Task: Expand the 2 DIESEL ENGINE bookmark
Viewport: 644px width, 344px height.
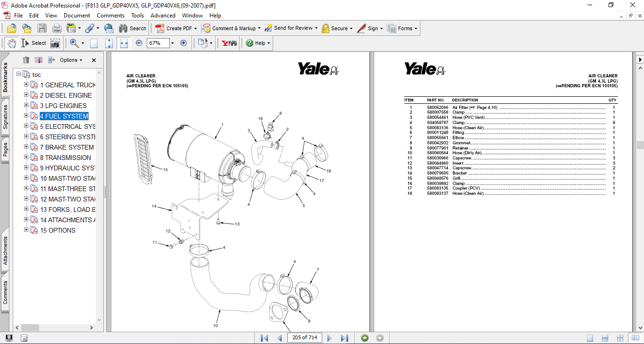Action: [26, 95]
